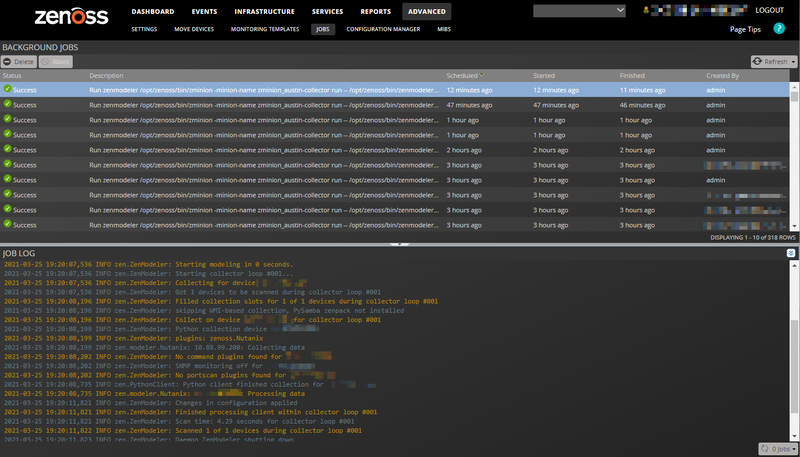Image resolution: width=800 pixels, height=457 pixels.
Task: Switch to Settings sub-tab
Action: (144, 29)
